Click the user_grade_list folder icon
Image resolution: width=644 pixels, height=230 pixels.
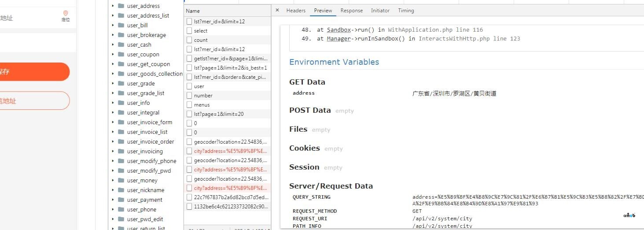pyautogui.click(x=121, y=93)
